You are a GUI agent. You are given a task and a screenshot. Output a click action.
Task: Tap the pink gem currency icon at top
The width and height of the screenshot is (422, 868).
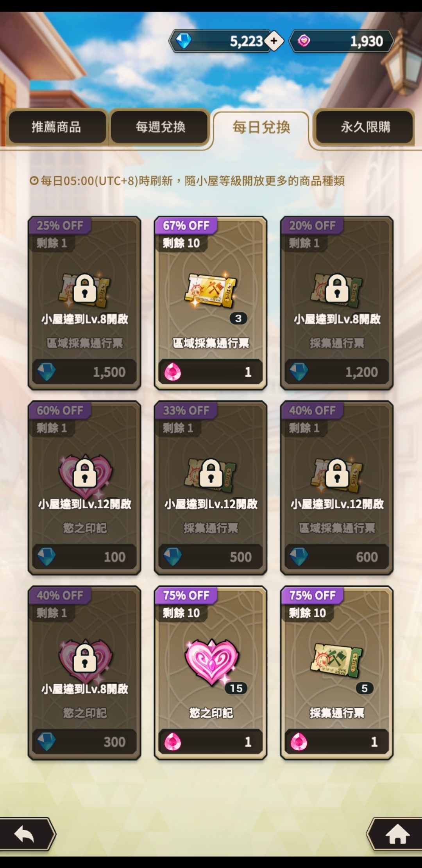304,41
